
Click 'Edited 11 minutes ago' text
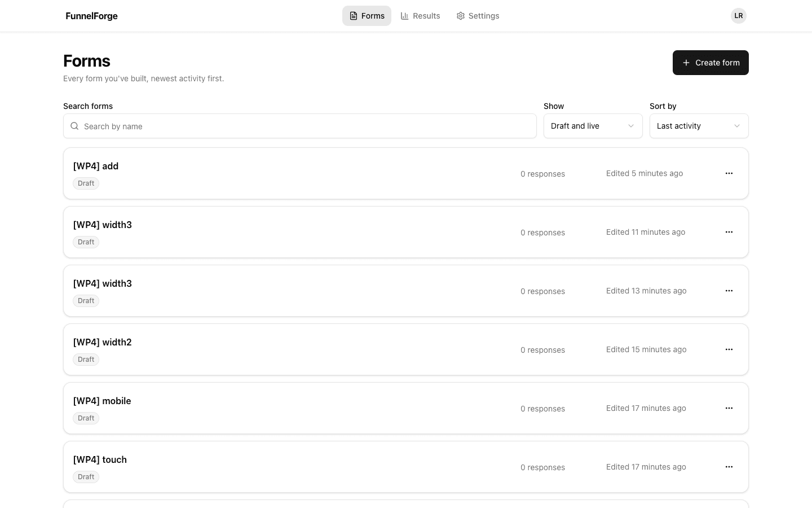pos(646,232)
